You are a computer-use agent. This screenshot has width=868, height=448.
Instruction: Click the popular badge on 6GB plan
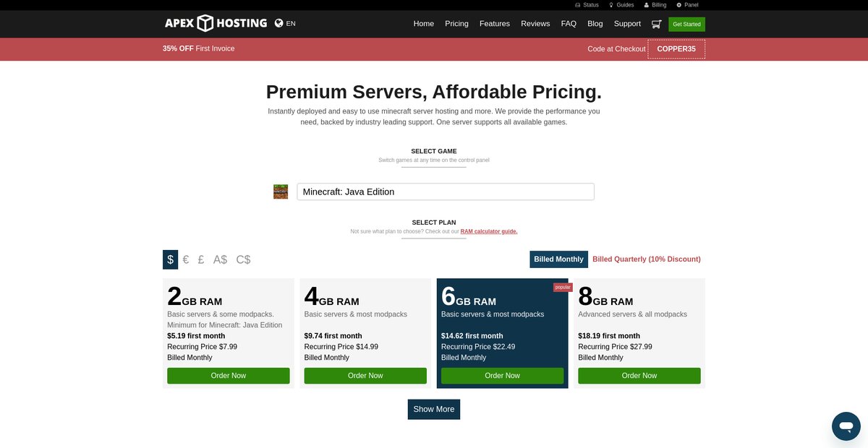563,287
